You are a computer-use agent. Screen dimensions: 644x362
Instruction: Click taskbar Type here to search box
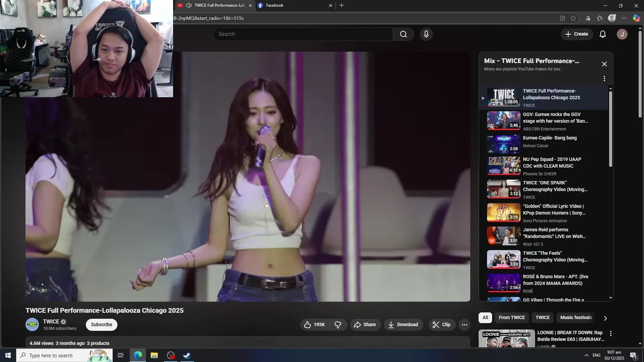(x=64, y=355)
